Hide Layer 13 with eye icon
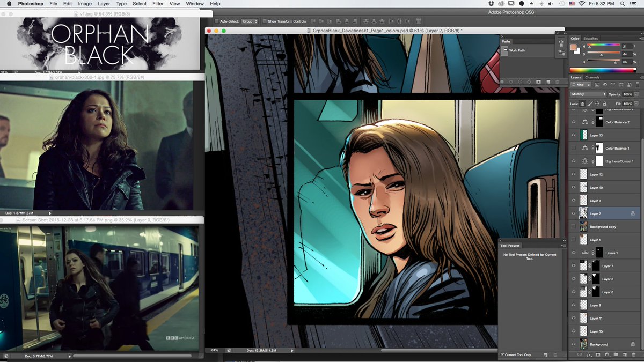644x362 pixels. (x=573, y=135)
